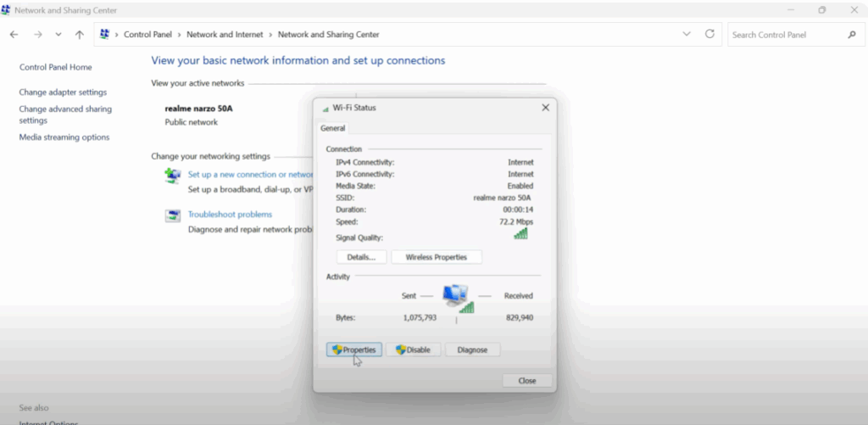Open recent locations dropdown arrow

click(x=58, y=35)
